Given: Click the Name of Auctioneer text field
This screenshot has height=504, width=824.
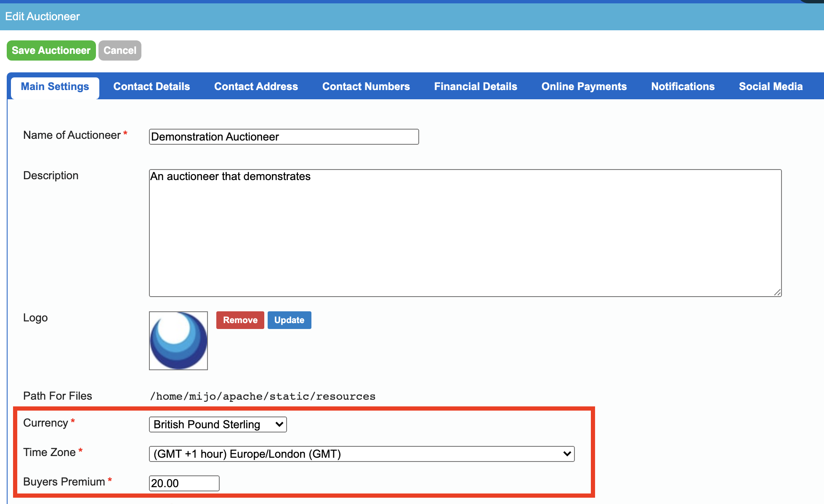Looking at the screenshot, I should [284, 137].
